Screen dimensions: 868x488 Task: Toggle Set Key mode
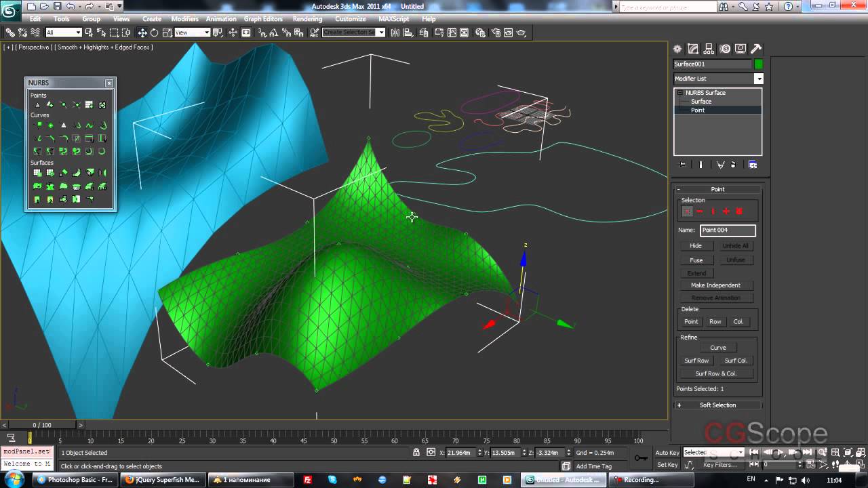point(667,465)
